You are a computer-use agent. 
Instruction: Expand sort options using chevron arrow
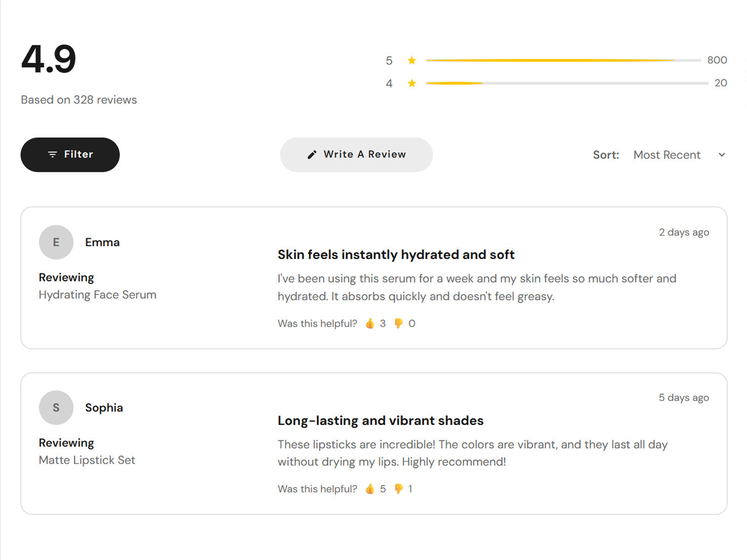(722, 155)
